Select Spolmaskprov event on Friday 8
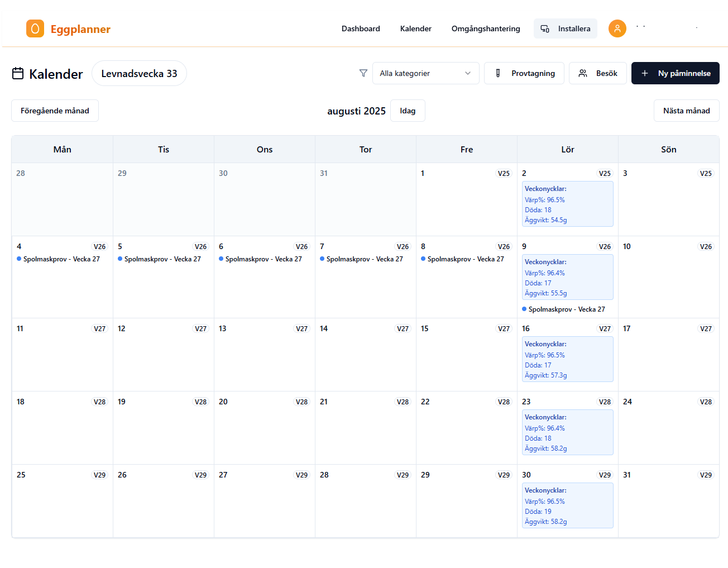Viewport: 728px width, 568px height. tap(463, 259)
